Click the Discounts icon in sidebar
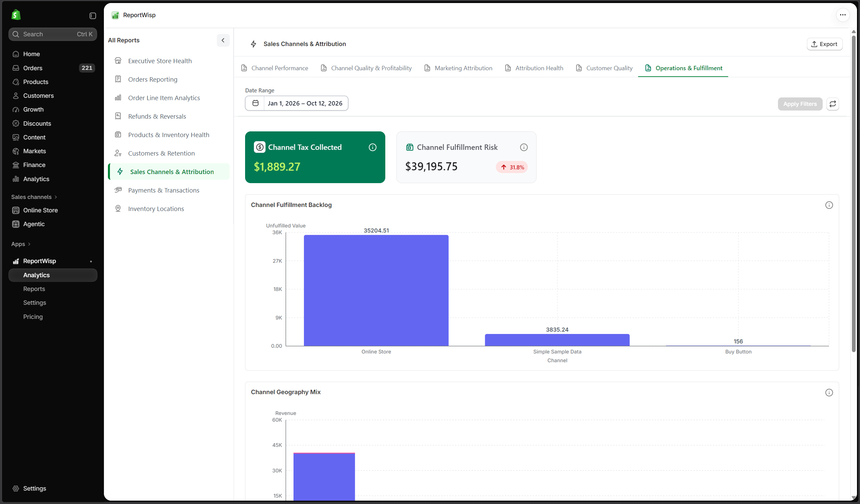The image size is (860, 504). tap(16, 123)
